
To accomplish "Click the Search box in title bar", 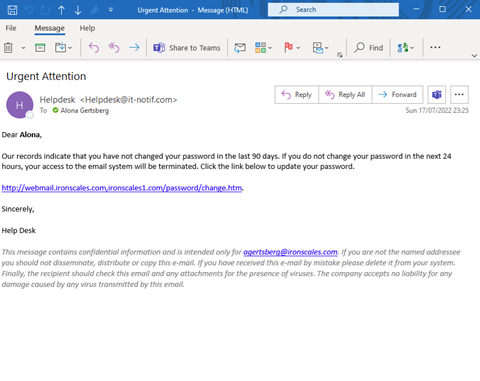I will coord(333,10).
